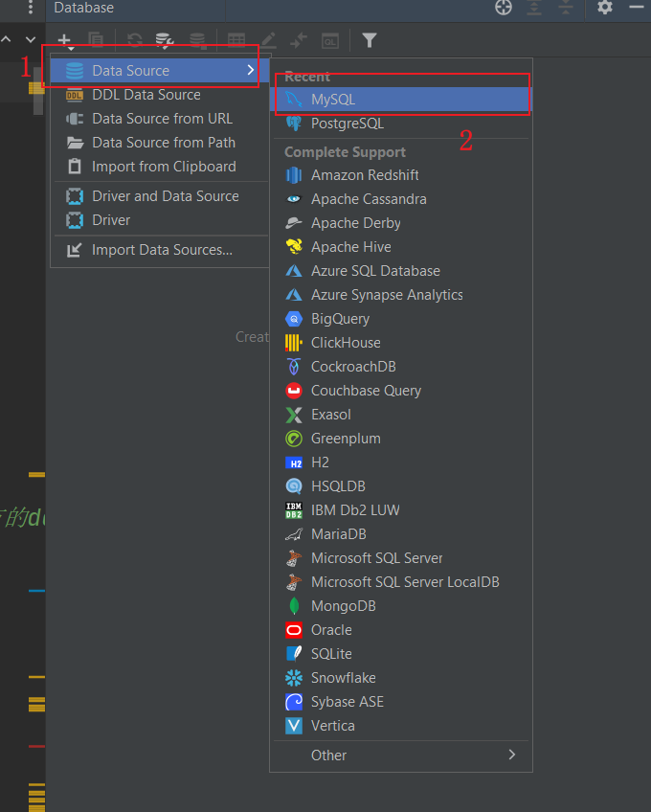Click the Stop/Deactivate database icon
The width and height of the screenshot is (651, 812).
[x=197, y=40]
